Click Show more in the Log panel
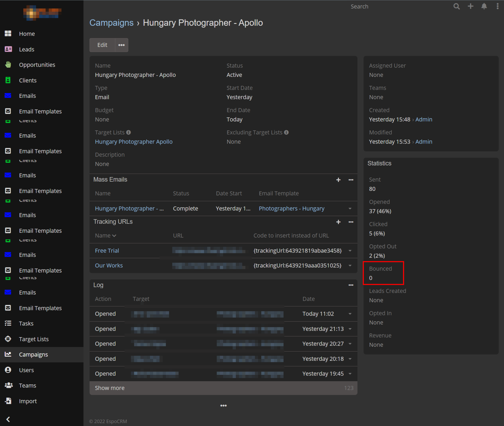The width and height of the screenshot is (504, 426). (110, 388)
